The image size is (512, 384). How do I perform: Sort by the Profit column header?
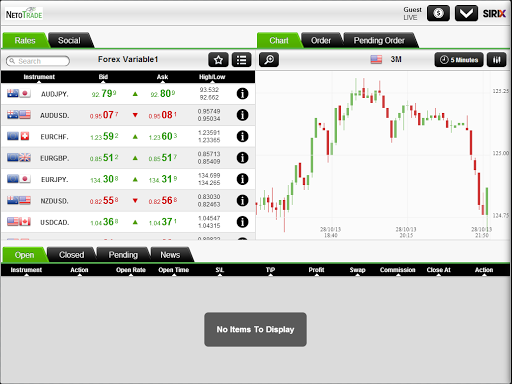(x=316, y=270)
